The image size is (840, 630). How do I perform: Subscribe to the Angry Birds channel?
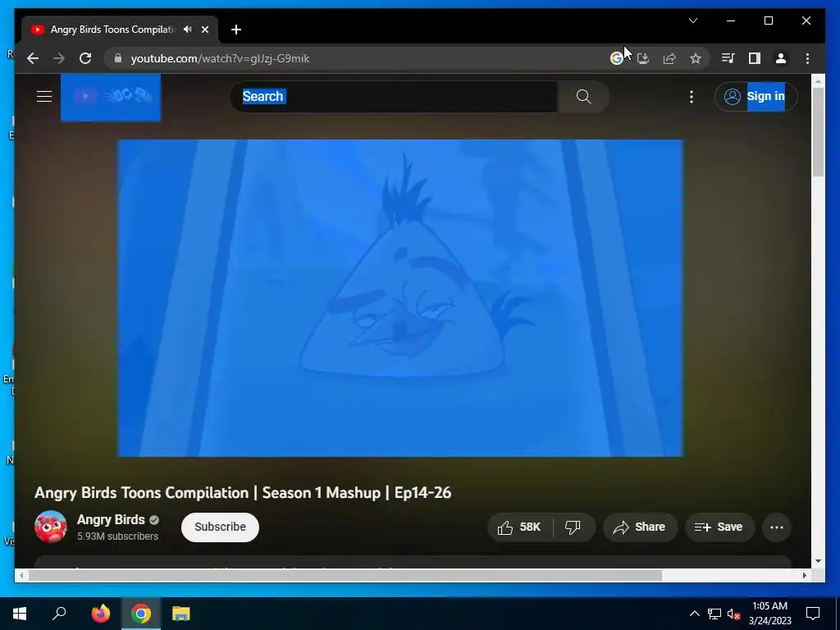[220, 527]
